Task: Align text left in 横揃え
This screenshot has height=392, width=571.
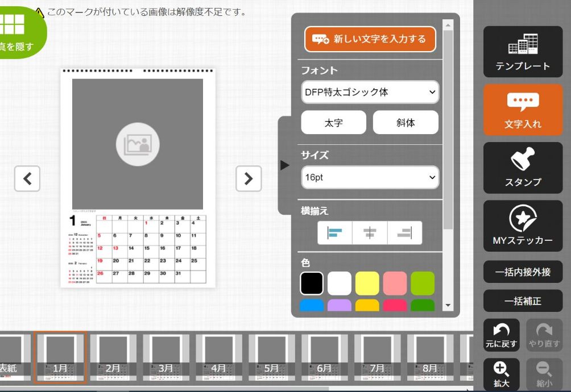Action: pos(334,233)
